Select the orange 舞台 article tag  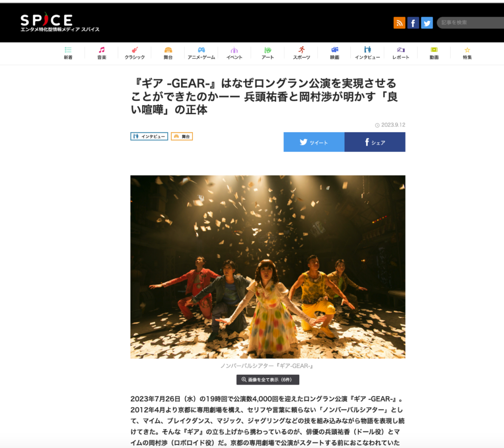point(182,137)
